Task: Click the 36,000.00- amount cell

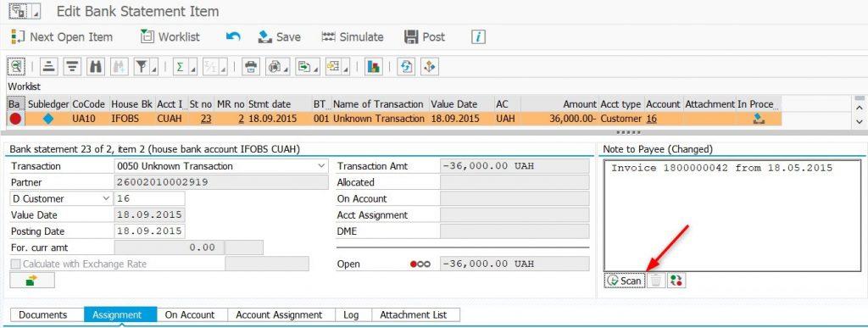Action: click(x=559, y=119)
